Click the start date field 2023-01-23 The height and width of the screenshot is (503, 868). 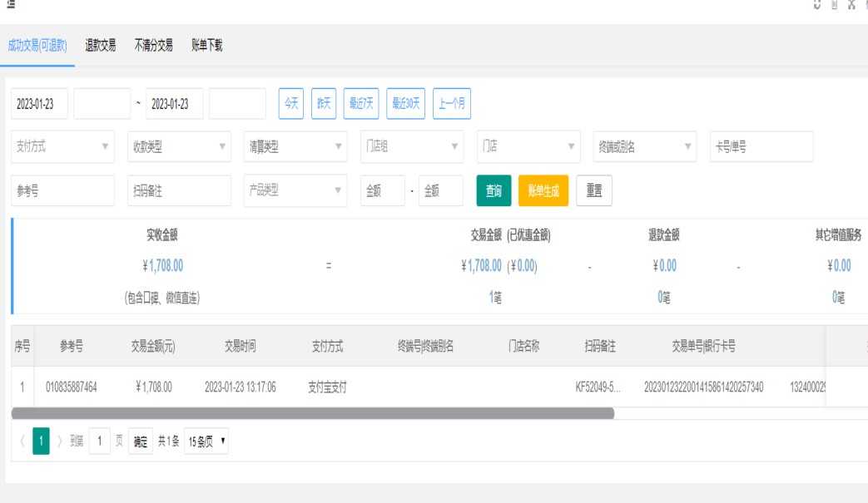tap(39, 104)
